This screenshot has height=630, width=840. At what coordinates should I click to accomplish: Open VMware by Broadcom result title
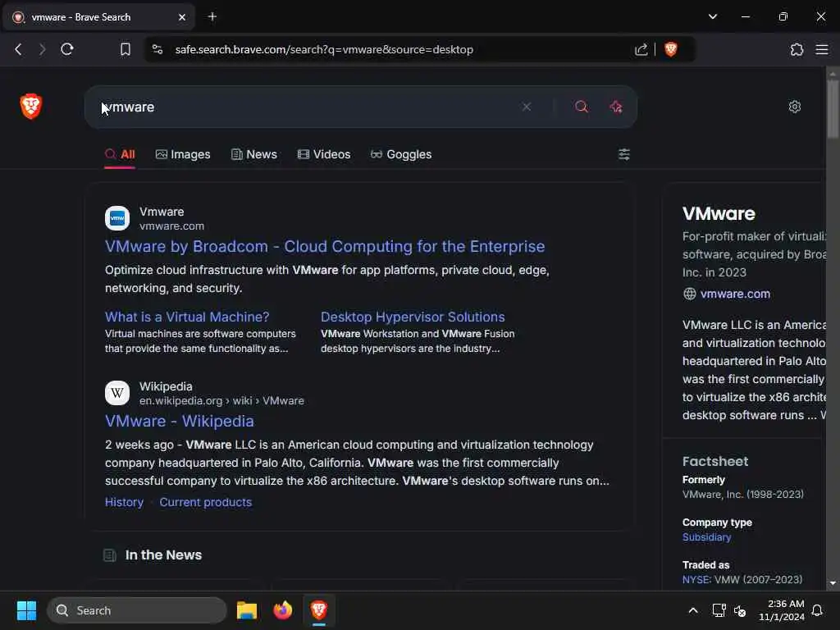pos(325,246)
